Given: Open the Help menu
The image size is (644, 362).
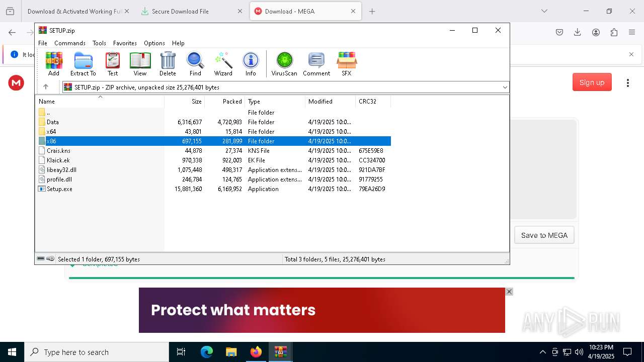Looking at the screenshot, I should click(x=178, y=43).
